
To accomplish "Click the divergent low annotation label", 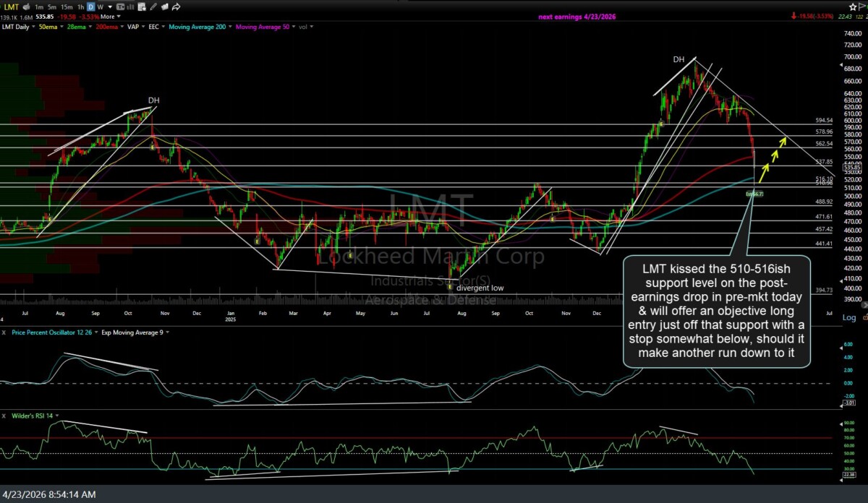I will click(x=480, y=288).
